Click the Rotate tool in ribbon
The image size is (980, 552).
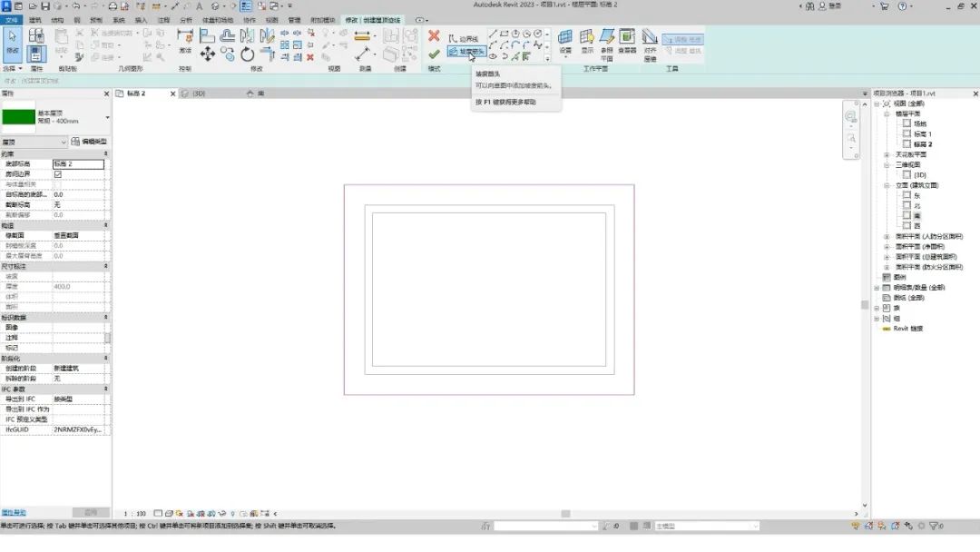[247, 54]
